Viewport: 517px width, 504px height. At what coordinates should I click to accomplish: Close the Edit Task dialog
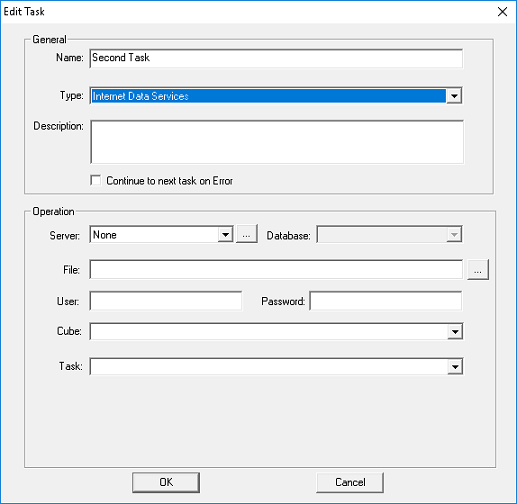(502, 12)
